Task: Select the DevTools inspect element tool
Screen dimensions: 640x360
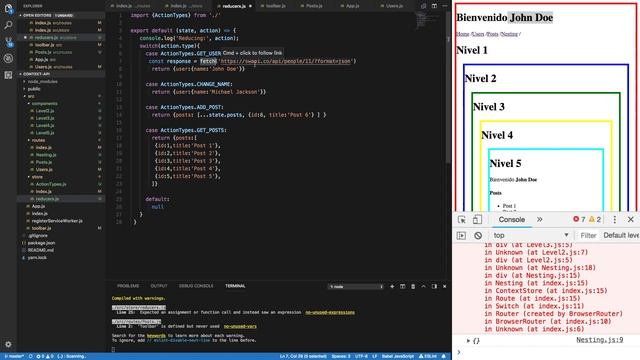Action: coord(462,220)
